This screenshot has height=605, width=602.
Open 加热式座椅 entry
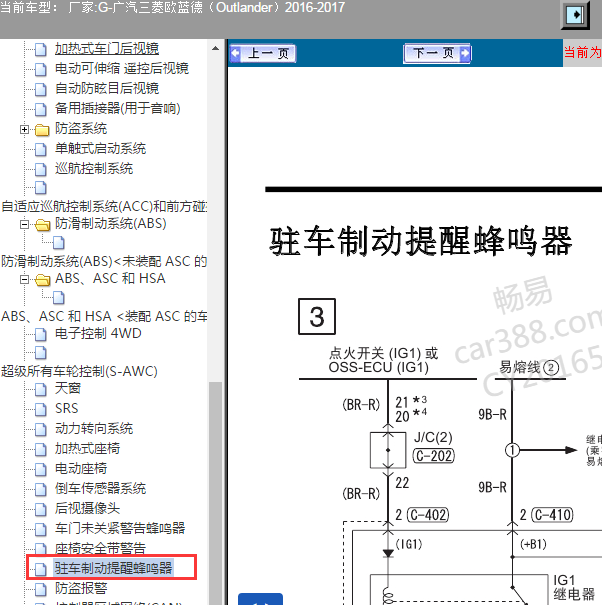click(x=87, y=449)
